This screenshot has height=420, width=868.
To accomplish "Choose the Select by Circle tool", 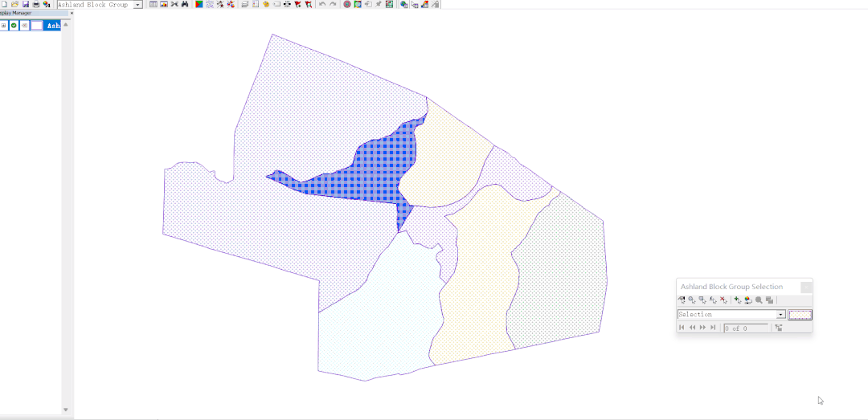I will click(x=692, y=300).
